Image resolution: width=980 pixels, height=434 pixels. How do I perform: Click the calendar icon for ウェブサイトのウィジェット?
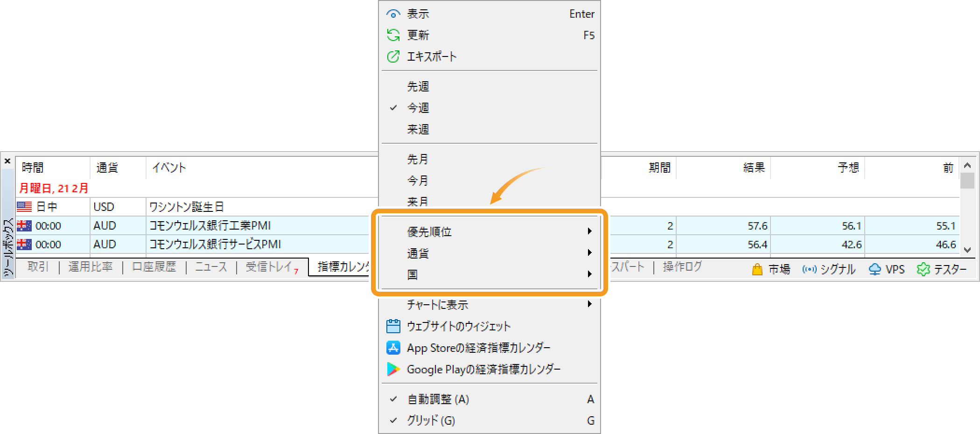393,326
